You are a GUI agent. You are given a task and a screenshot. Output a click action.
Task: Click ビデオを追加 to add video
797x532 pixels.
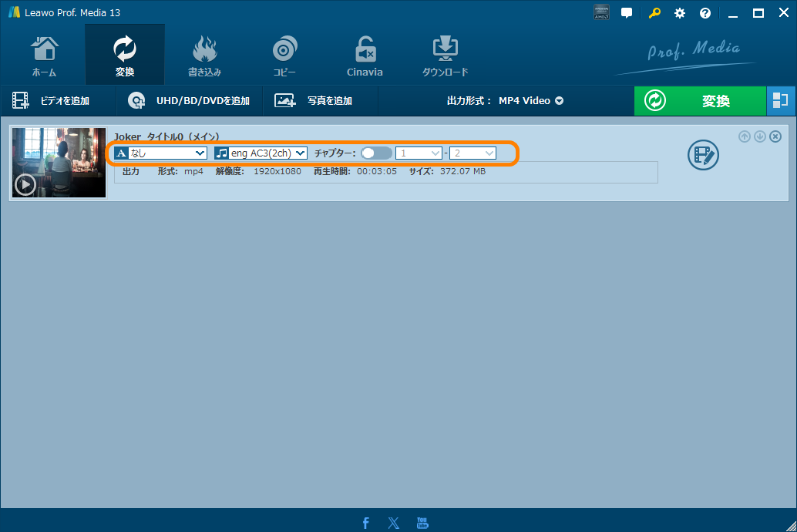pyautogui.click(x=51, y=101)
